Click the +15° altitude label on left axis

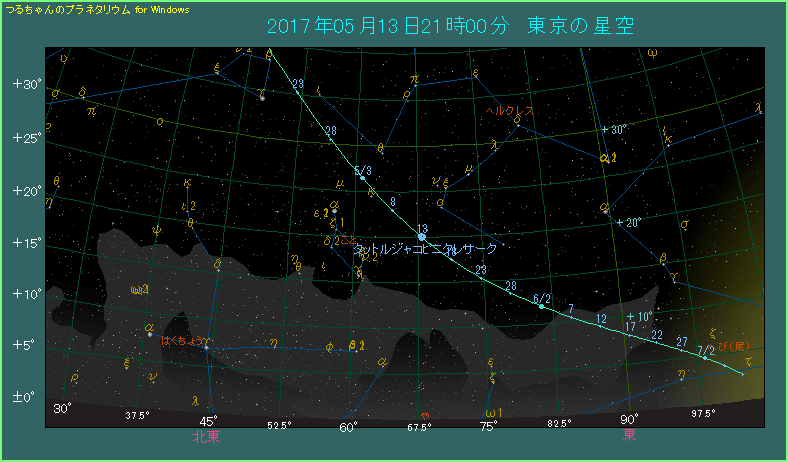coord(26,242)
